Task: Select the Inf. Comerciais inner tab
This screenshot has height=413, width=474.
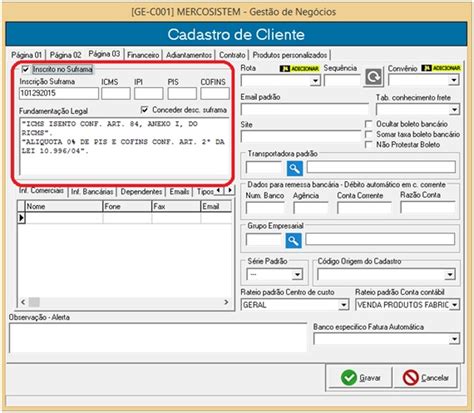Action: click(41, 190)
